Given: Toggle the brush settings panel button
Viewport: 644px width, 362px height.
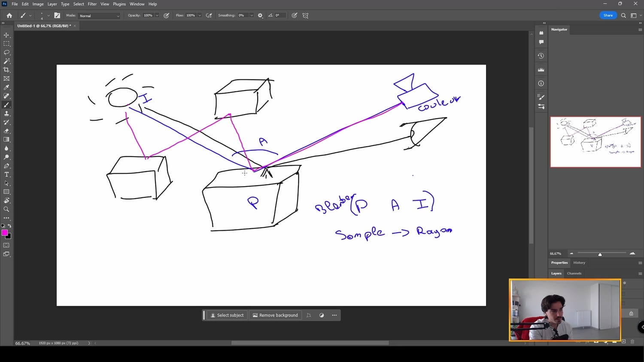Looking at the screenshot, I should 57,15.
